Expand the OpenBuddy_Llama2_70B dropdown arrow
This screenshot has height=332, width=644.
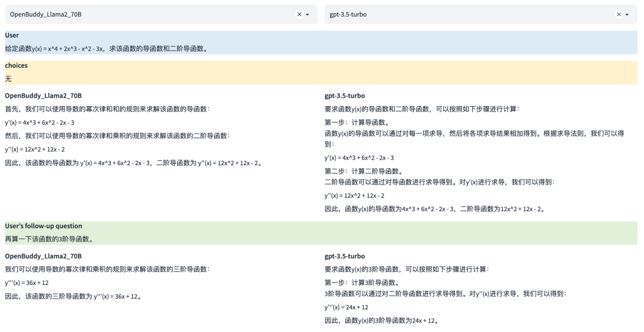coord(308,14)
